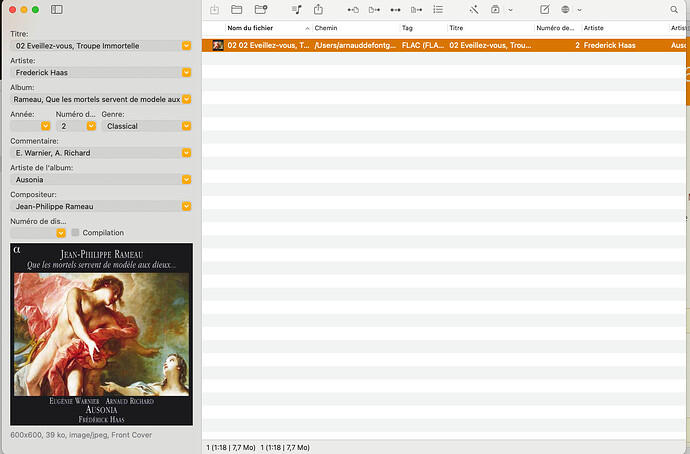Open the Artiste field dropdown arrow

click(x=187, y=73)
